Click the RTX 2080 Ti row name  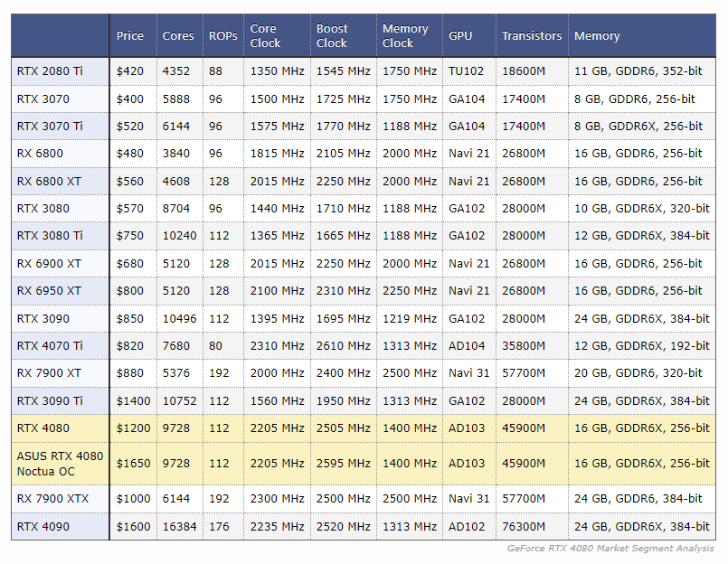coord(50,71)
